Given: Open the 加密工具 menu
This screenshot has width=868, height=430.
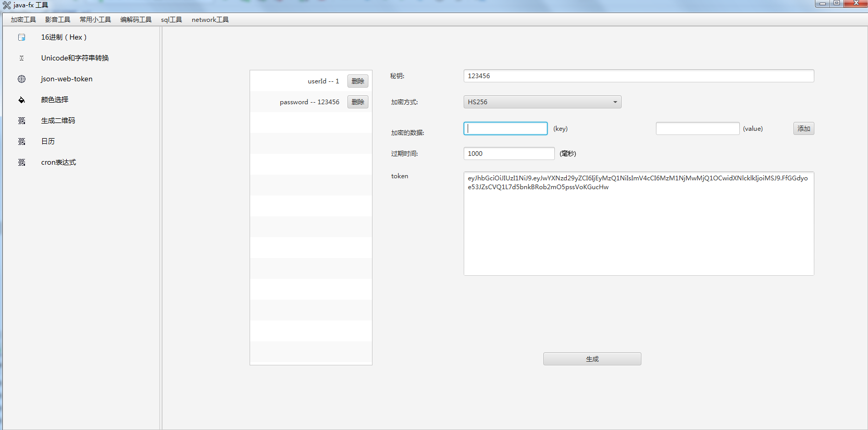Looking at the screenshot, I should pyautogui.click(x=23, y=20).
